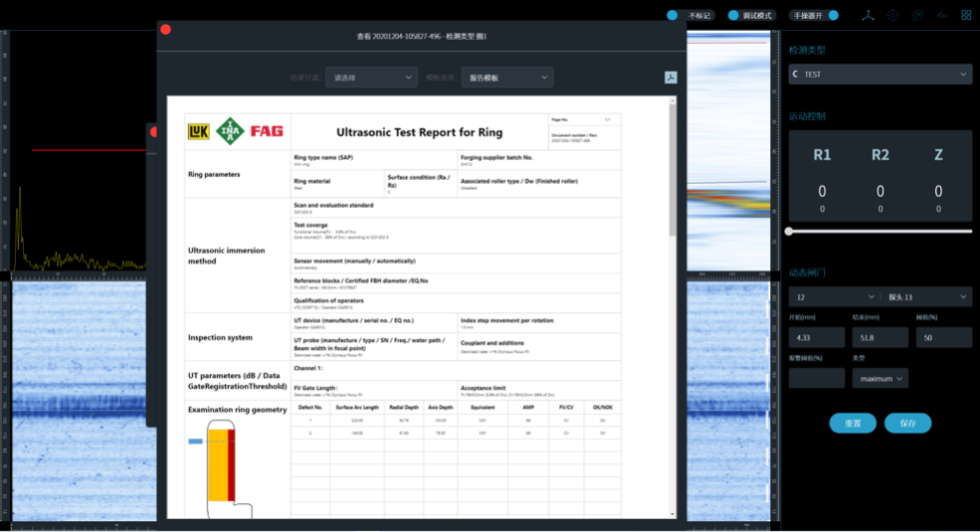Click the scroll up arrow of report preview
980x532 pixels.
[x=673, y=99]
